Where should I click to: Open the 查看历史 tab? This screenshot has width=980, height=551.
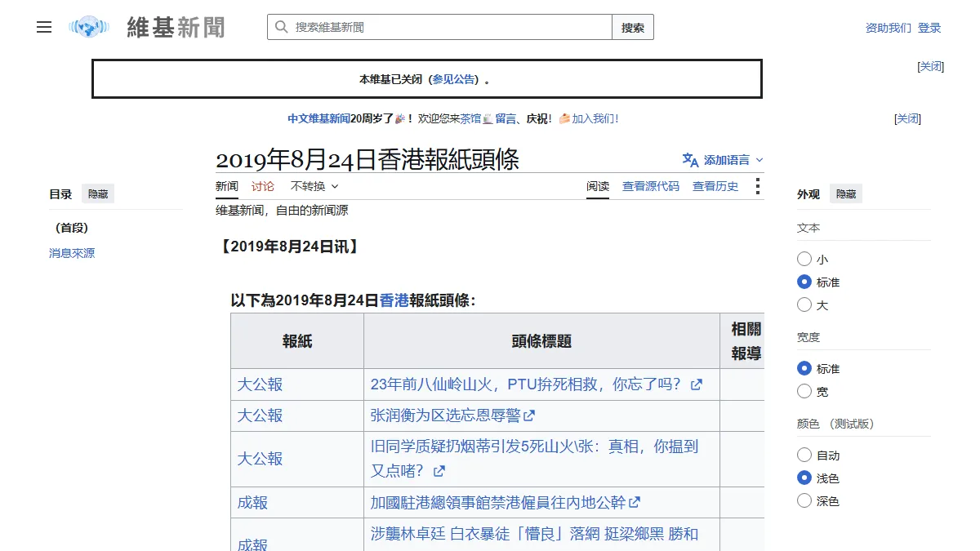[715, 186]
